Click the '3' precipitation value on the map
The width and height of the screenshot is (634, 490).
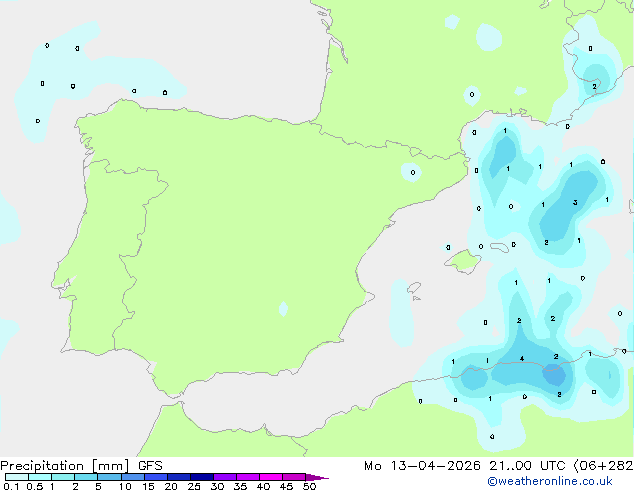575,203
